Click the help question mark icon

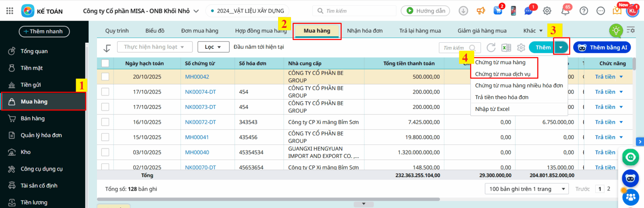584,11
